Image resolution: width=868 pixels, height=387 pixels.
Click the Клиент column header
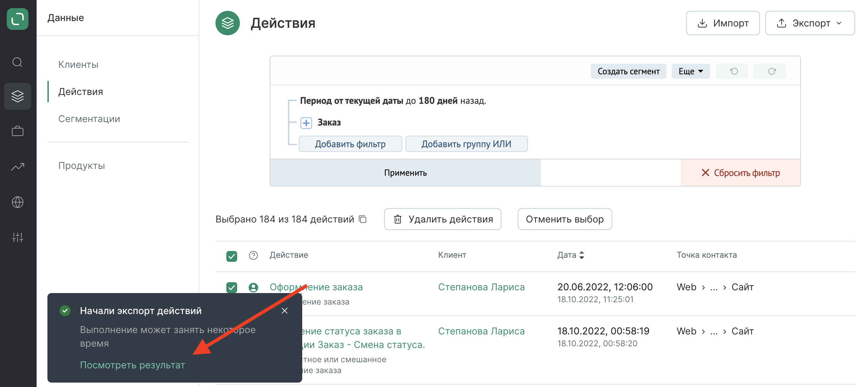[x=452, y=255]
